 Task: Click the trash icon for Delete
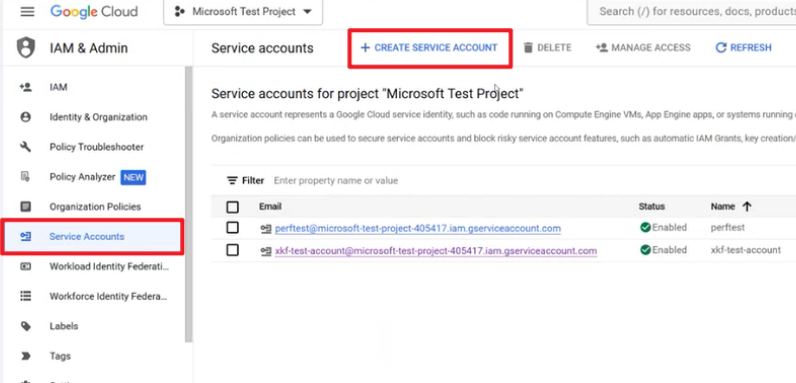click(528, 48)
